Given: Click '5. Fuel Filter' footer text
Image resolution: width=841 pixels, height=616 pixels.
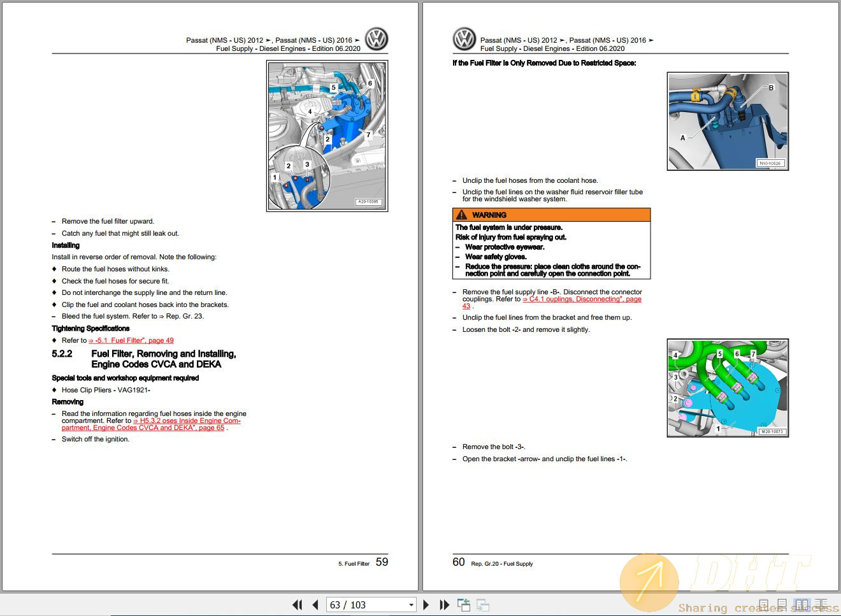Looking at the screenshot, I should click(x=354, y=564).
